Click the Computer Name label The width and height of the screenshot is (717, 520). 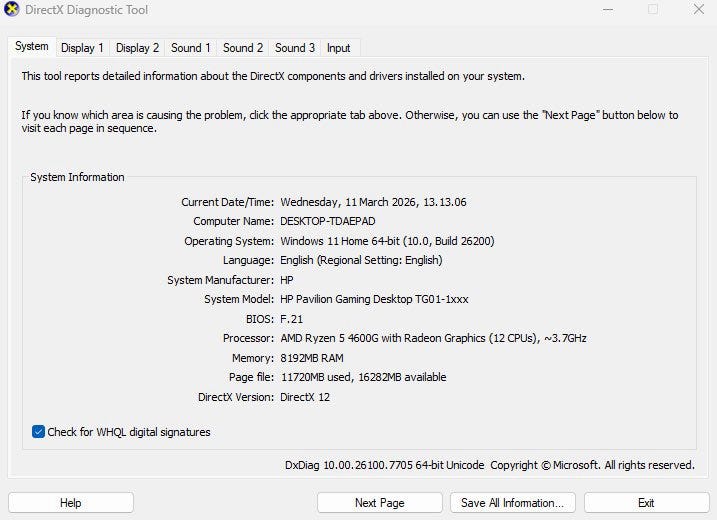(234, 221)
